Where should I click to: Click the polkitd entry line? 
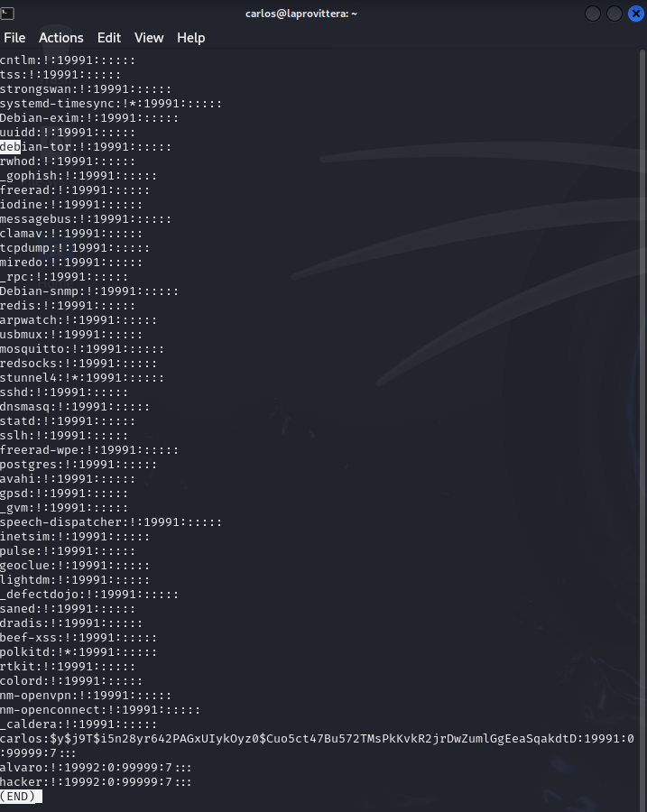click(79, 652)
